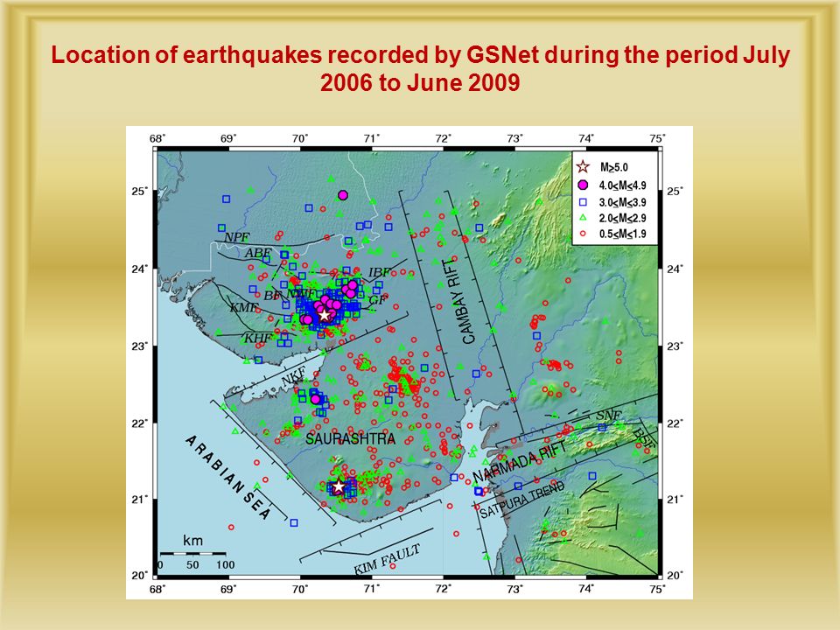Click the 'SATPURA TREND' label
Viewport: 840px width, 630px height.
(x=521, y=500)
